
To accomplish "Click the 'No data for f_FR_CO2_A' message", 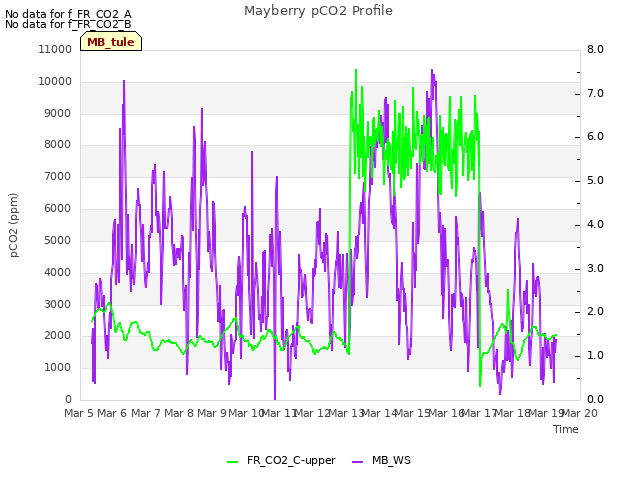I will click(68, 14).
